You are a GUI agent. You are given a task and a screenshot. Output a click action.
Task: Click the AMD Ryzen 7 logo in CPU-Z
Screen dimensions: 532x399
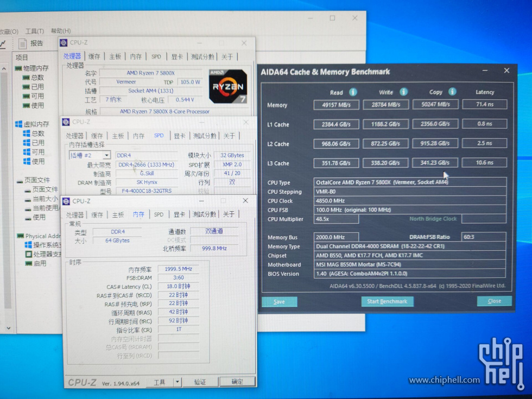228,84
